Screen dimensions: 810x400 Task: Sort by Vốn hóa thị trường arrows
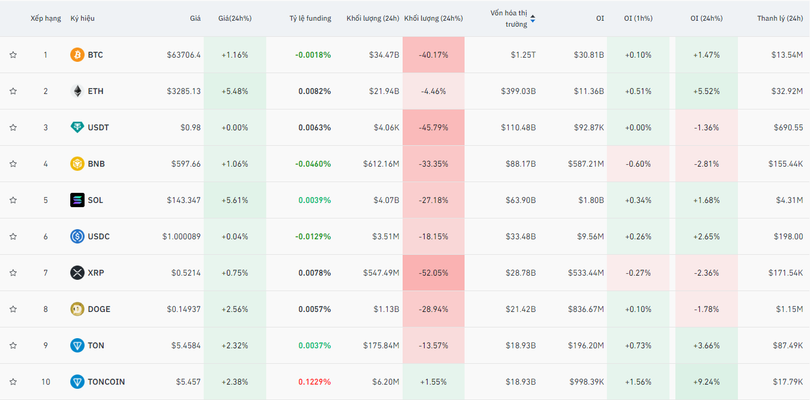(x=532, y=18)
